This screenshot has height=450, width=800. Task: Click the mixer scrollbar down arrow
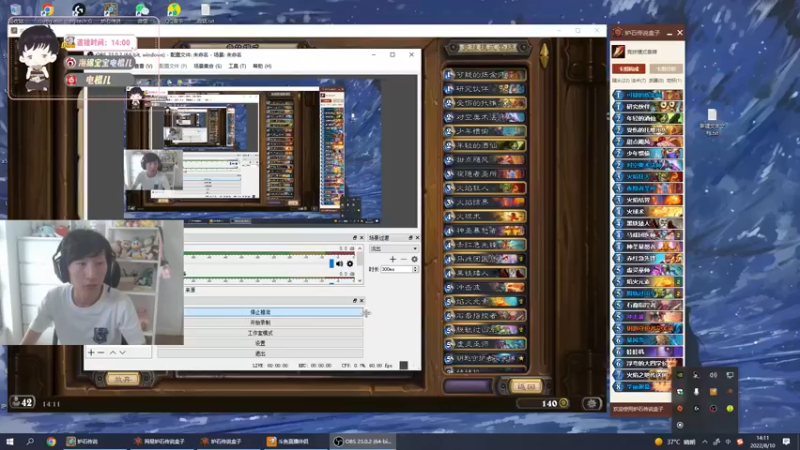coord(360,281)
